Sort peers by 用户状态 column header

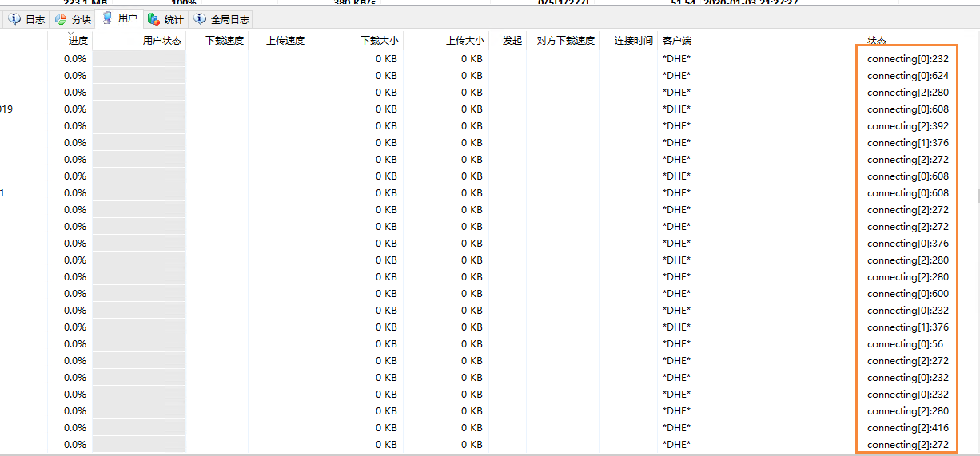click(161, 41)
